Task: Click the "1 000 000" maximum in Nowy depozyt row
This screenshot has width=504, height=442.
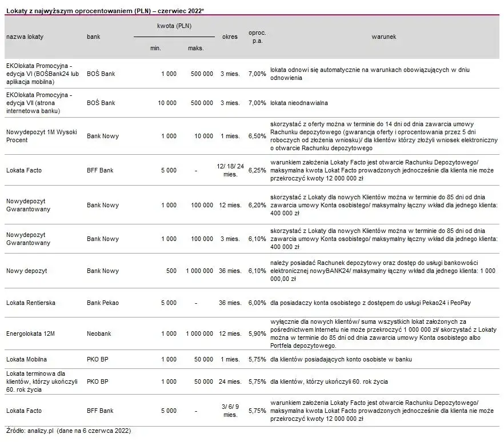Action: [x=199, y=271]
